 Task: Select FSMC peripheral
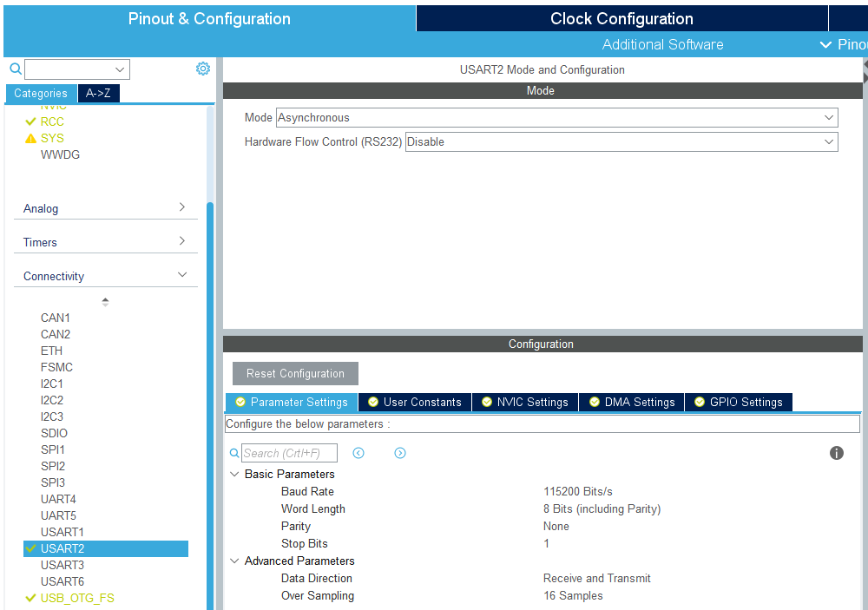point(56,368)
